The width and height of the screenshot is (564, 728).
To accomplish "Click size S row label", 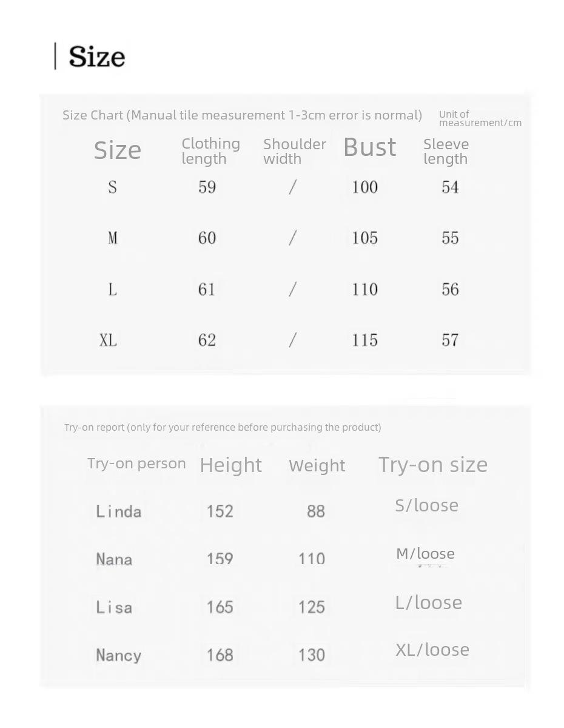I will (x=112, y=187).
